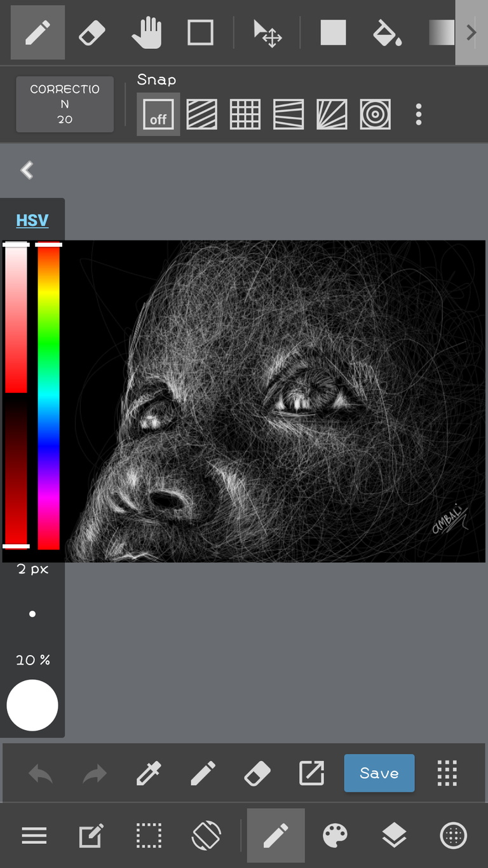Tap the rotate canvas icon
The height and width of the screenshot is (868, 488).
pos(207,836)
